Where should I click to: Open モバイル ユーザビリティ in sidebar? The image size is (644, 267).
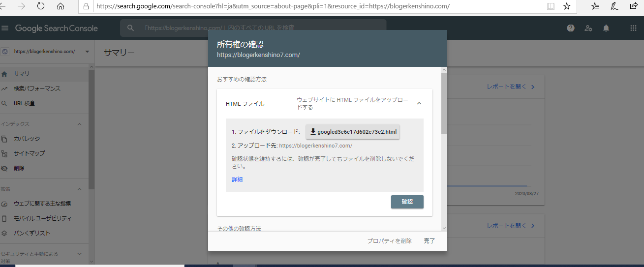44,218
